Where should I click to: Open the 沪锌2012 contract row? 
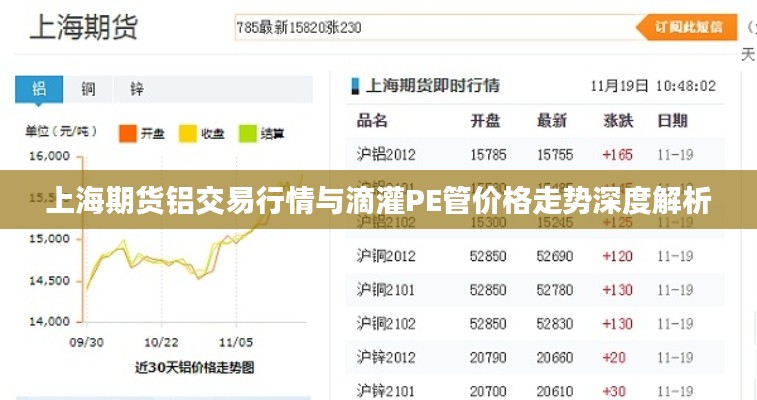coord(386,357)
